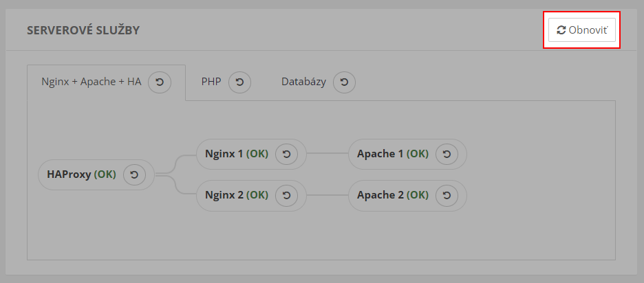Click the SERVEROVÉ SLUŽBY panel heading
The height and width of the screenshot is (283, 644).
pyautogui.click(x=83, y=30)
